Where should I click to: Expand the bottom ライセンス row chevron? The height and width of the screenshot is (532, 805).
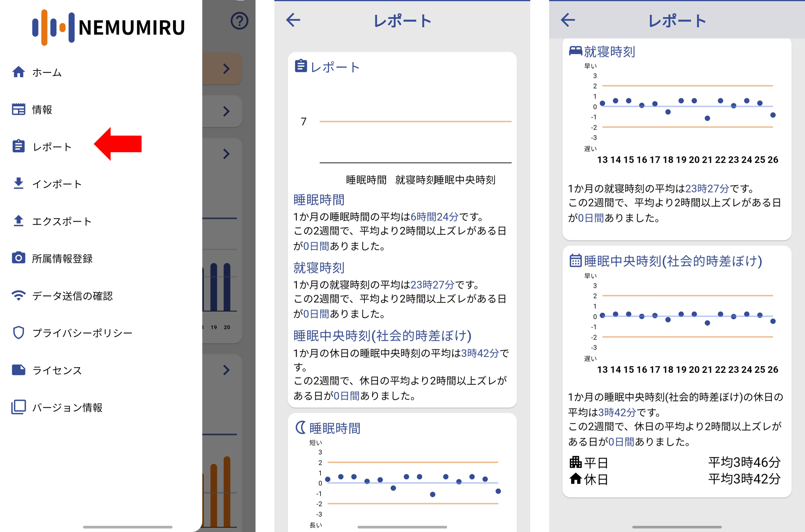[x=226, y=370]
